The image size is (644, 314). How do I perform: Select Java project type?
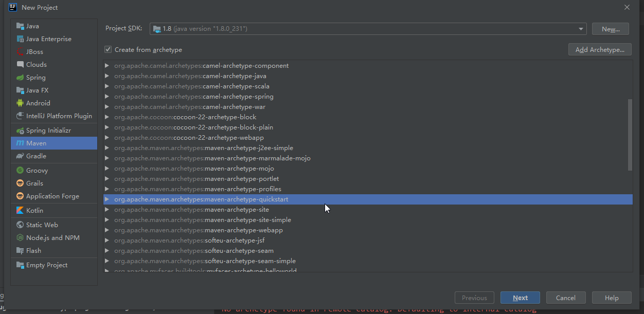(54, 26)
